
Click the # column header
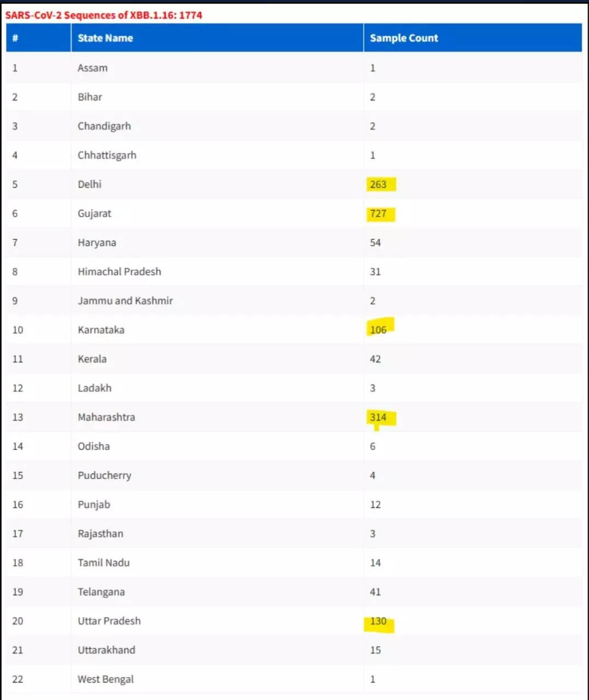click(x=15, y=38)
